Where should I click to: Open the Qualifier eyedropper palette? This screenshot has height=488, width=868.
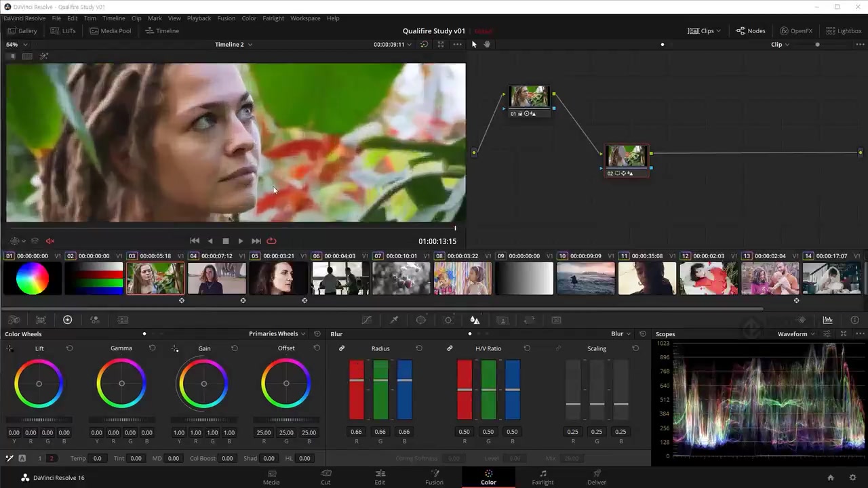coord(394,320)
